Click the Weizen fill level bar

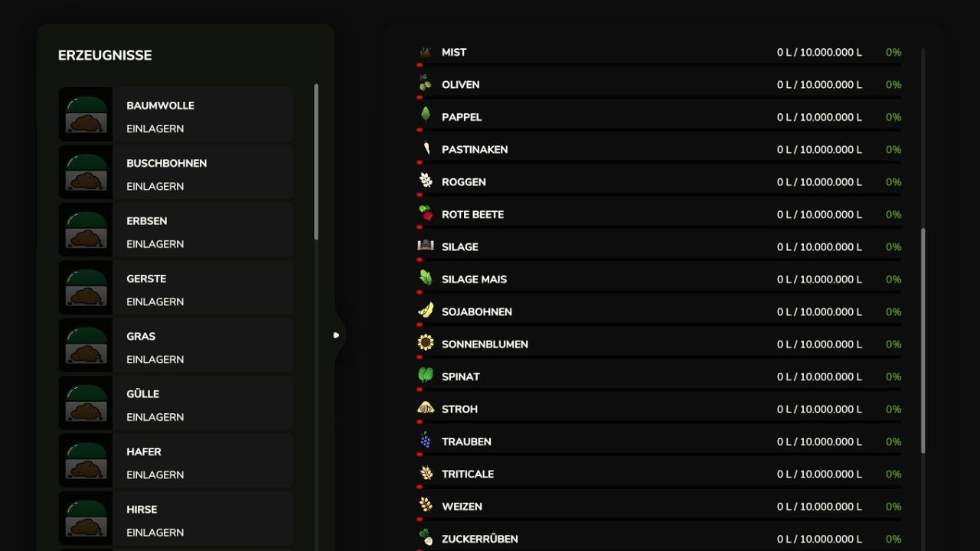(659, 518)
